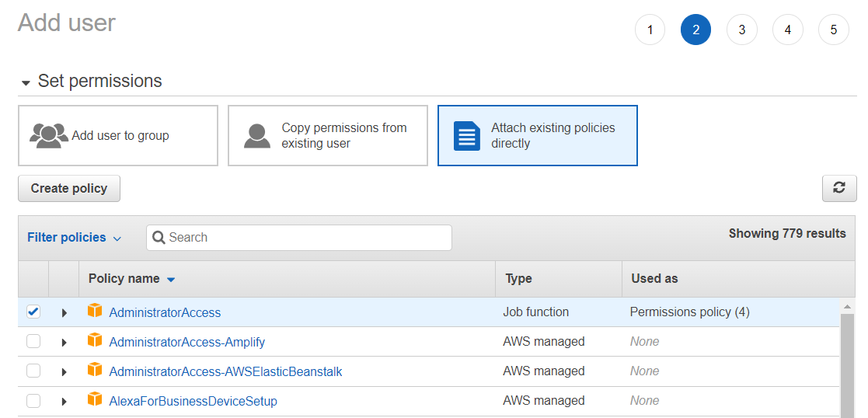
Task: Open the Filter policies dropdown
Action: (74, 238)
